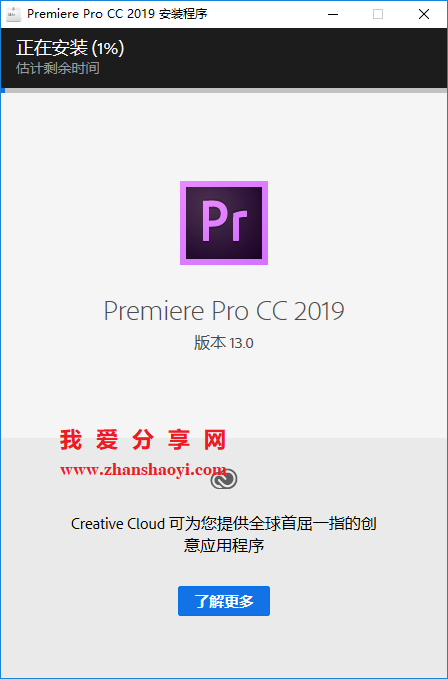Image resolution: width=448 pixels, height=679 pixels.
Task: Click the Creative Cloud logo icon
Action: click(224, 479)
